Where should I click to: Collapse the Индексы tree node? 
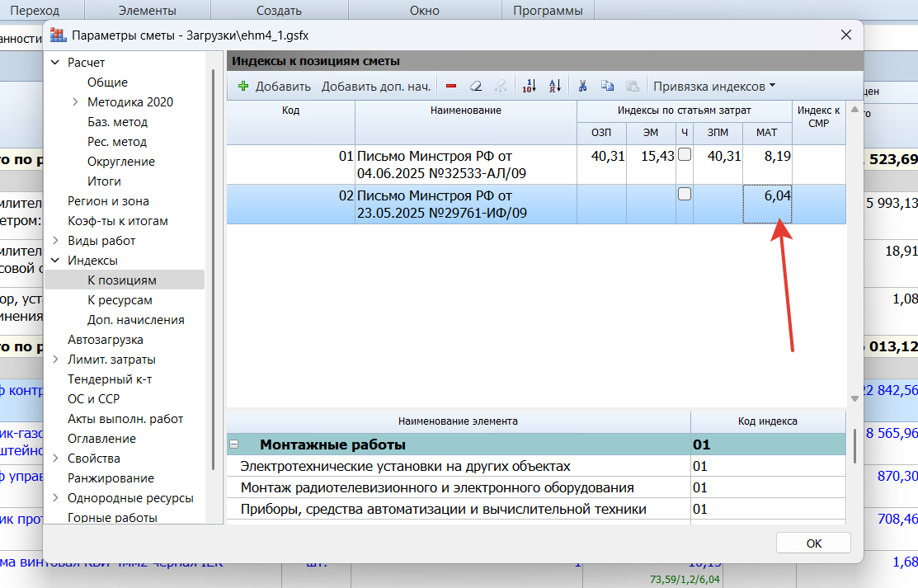[x=55, y=261]
